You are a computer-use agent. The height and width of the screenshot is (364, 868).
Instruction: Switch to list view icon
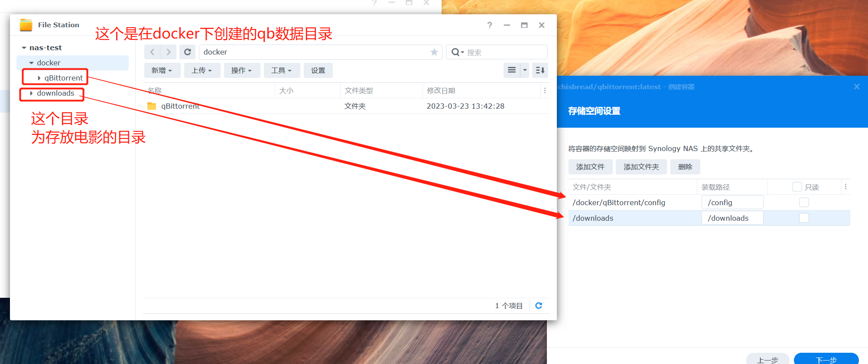coord(512,70)
